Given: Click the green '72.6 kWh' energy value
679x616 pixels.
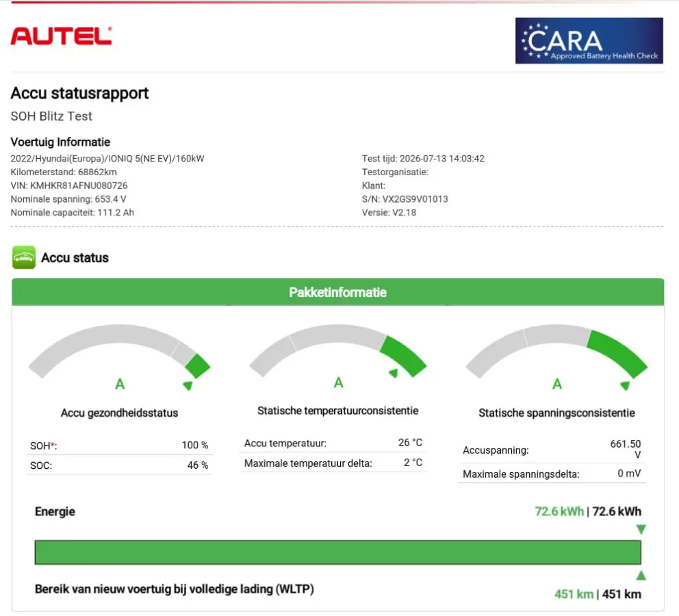Looking at the screenshot, I should click(559, 511).
